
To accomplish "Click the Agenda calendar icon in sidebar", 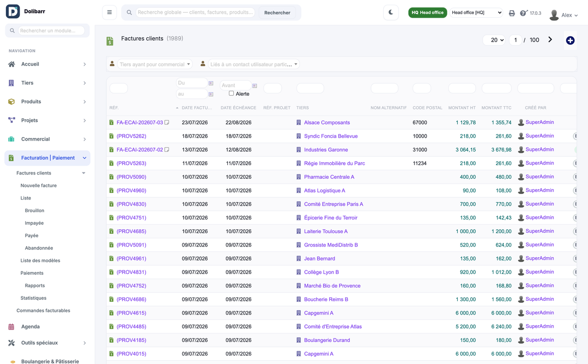I will click(x=11, y=327).
